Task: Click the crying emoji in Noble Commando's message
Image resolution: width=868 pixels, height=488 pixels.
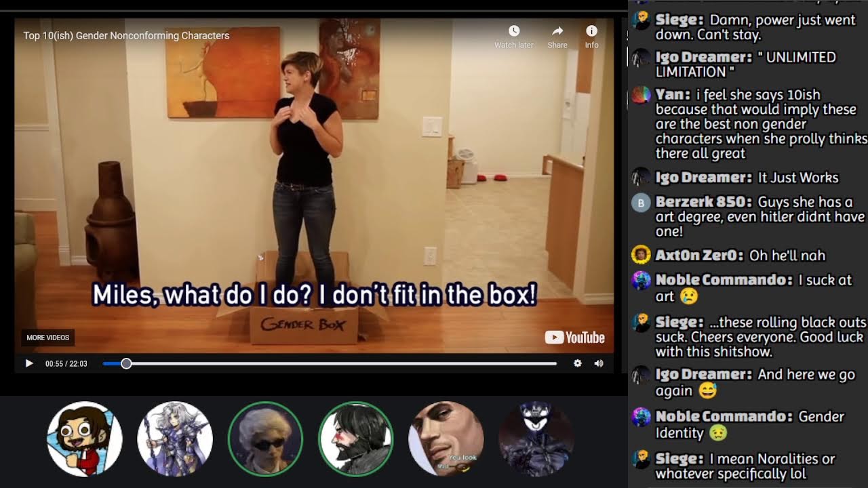Action: tap(689, 296)
